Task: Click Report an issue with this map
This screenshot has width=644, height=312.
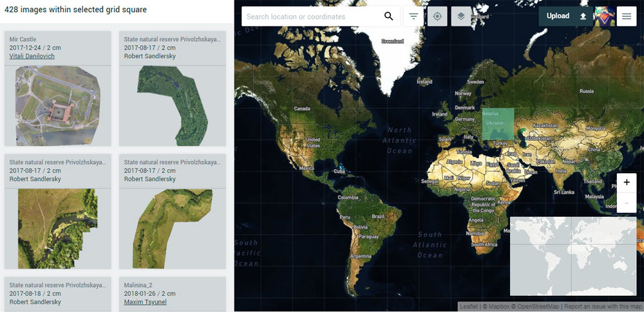Action: point(603,306)
